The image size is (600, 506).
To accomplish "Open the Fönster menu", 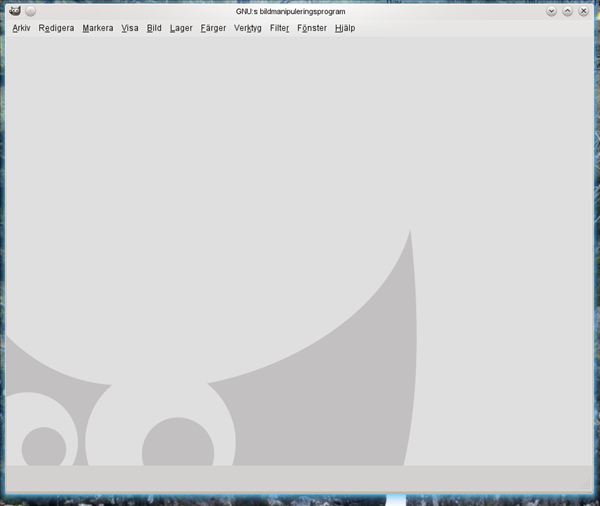I will pyautogui.click(x=312, y=28).
